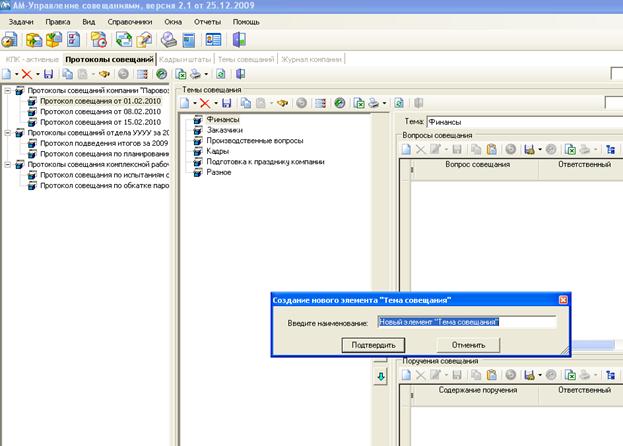Click the Введите наименование text field
This screenshot has height=446, width=623.
point(465,322)
